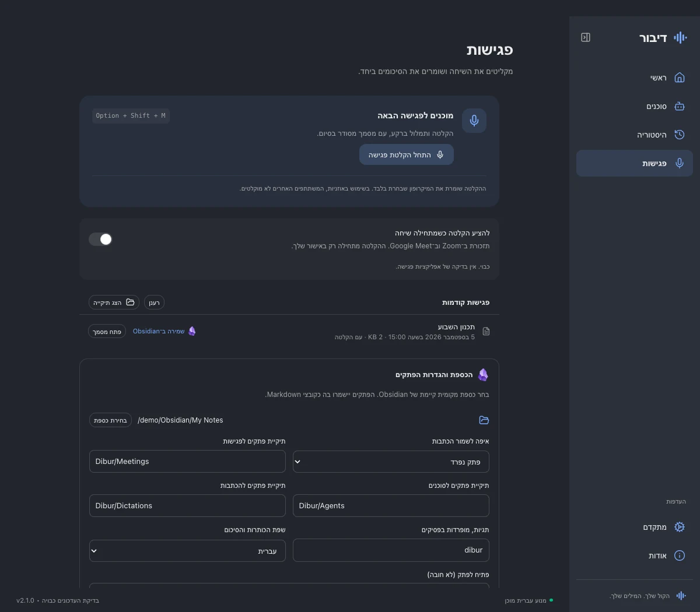Image resolution: width=700 pixels, height=612 pixels.
Task: Click the Obsidian crystal icon in vault settings header
Action: click(483, 375)
